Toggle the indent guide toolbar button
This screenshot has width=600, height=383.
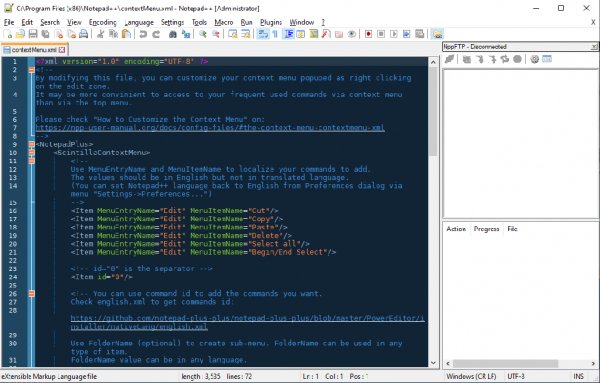(x=288, y=34)
